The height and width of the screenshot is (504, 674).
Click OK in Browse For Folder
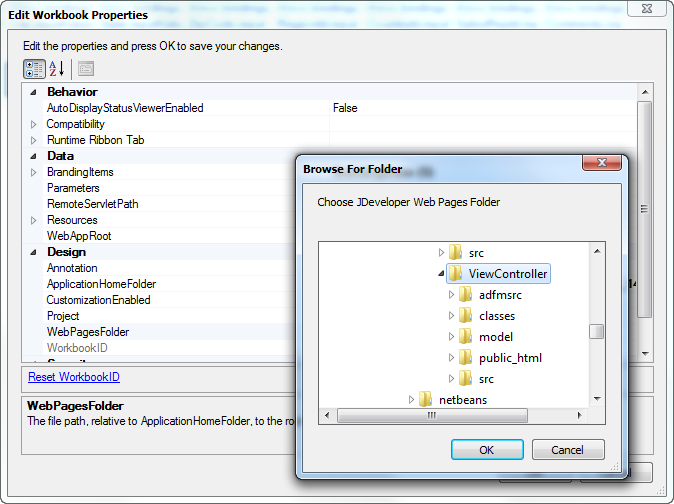[x=487, y=450]
